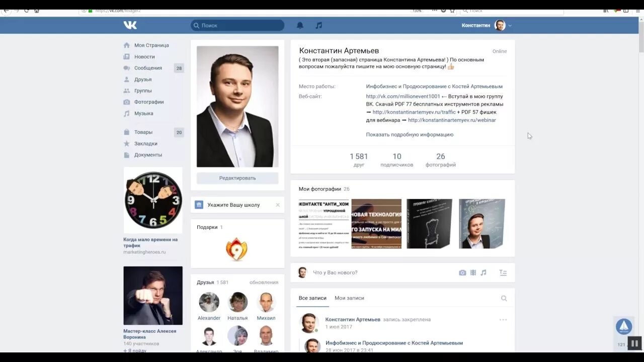Click the browser address bar
Image resolution: width=644 pixels, height=362 pixels.
point(252,10)
